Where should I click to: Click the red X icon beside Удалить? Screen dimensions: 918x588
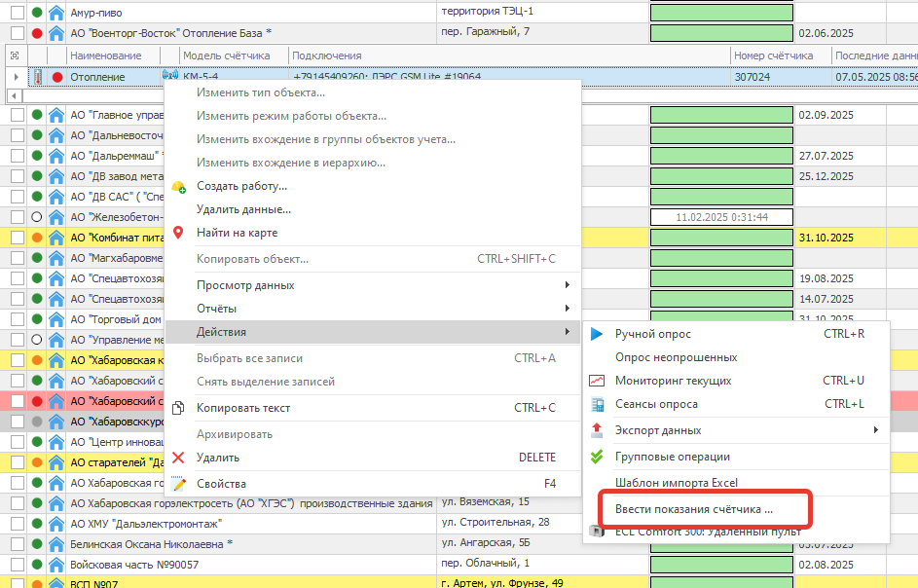[178, 458]
